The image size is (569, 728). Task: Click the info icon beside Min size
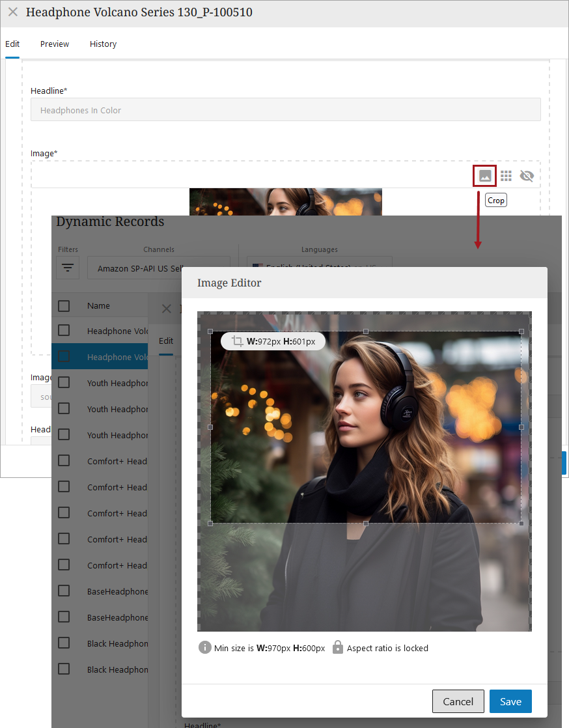pos(205,648)
